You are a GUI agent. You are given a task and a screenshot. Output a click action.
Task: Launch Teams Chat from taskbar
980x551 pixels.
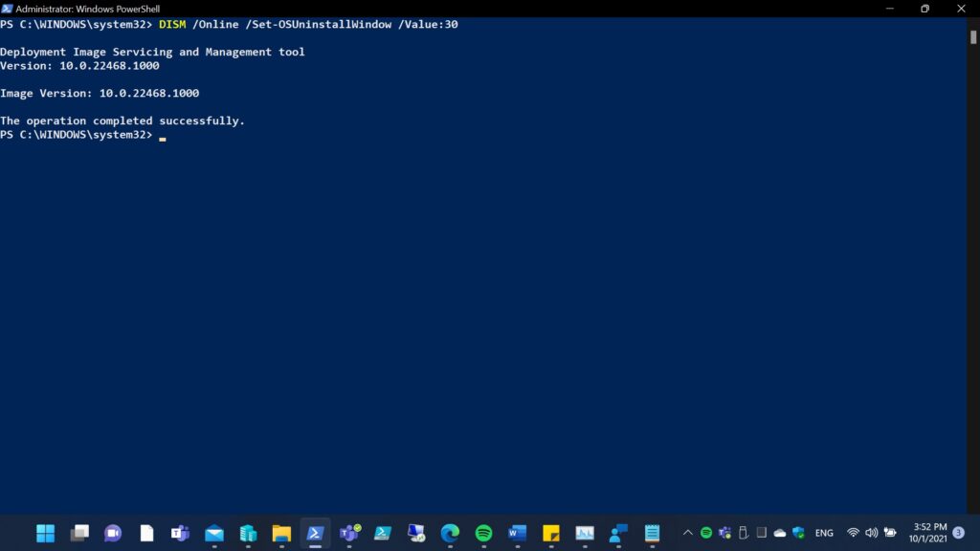click(113, 533)
